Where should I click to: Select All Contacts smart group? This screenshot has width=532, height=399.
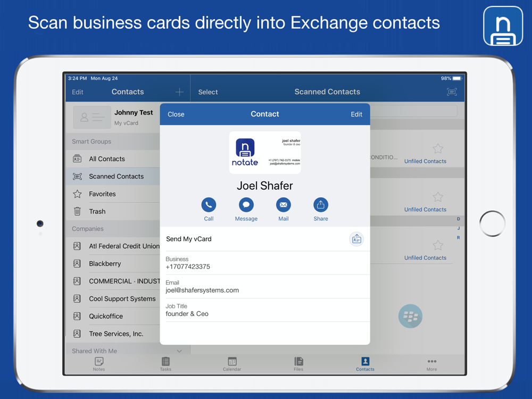coord(113,159)
